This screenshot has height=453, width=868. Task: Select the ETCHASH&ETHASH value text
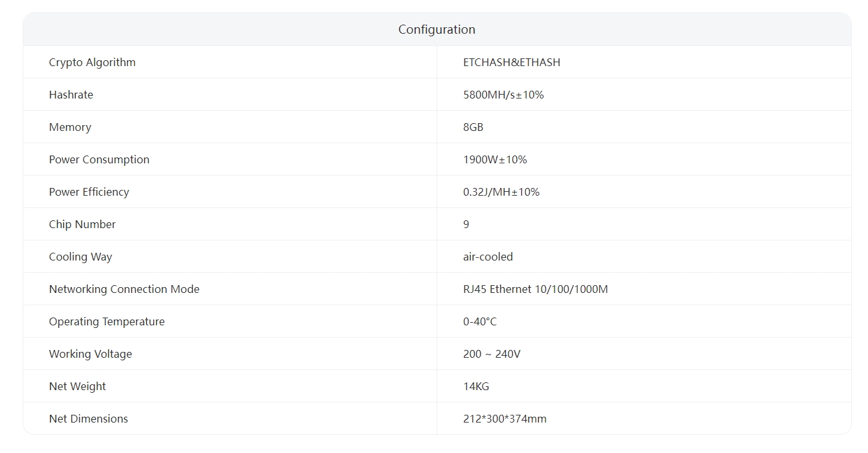tap(511, 62)
